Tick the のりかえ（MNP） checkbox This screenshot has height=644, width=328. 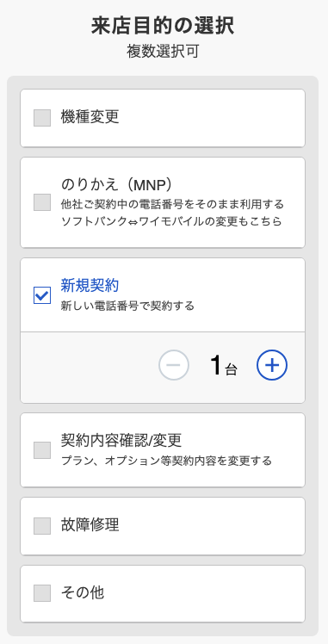pyautogui.click(x=42, y=202)
